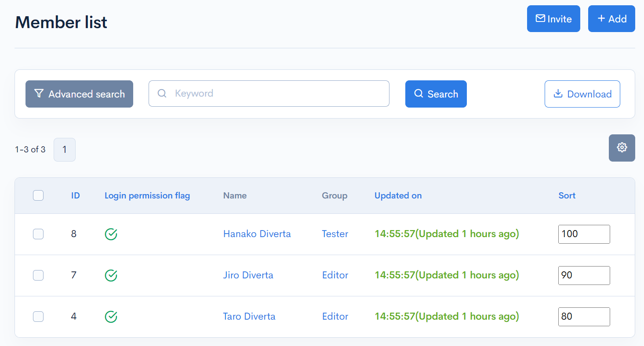Check the row checkbox for Jiro Diverta
The width and height of the screenshot is (644, 346).
pos(38,275)
